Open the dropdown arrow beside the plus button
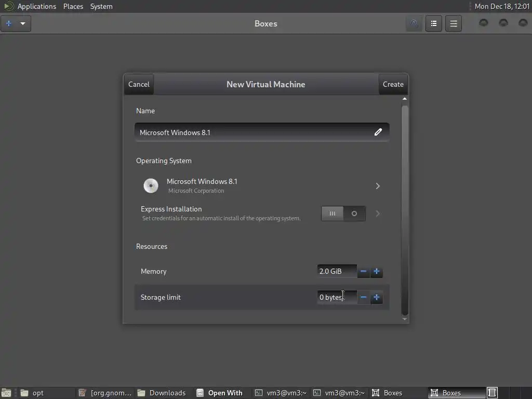 coord(23,23)
